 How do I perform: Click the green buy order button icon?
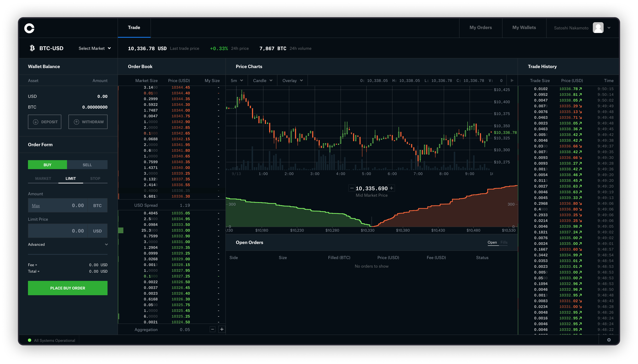68,288
